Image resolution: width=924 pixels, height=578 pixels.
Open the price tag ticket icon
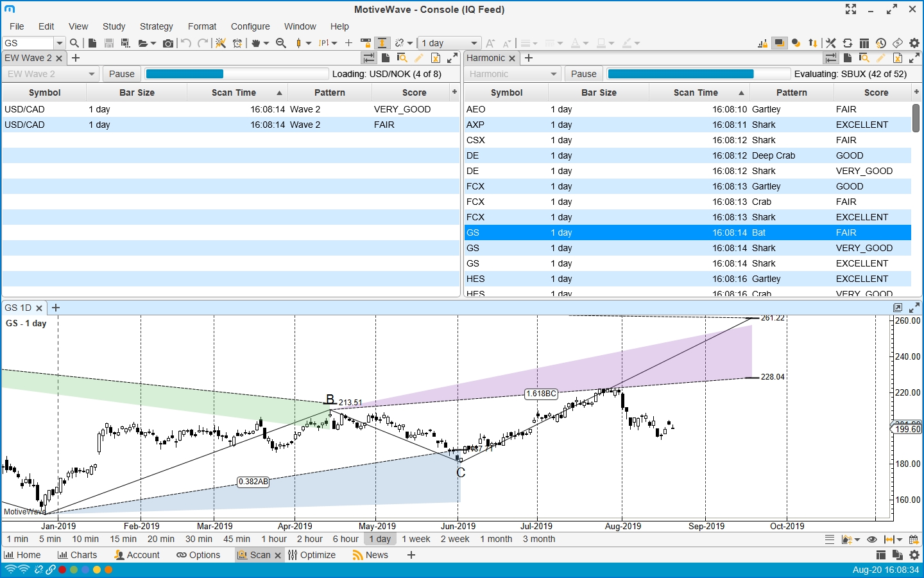pos(898,43)
